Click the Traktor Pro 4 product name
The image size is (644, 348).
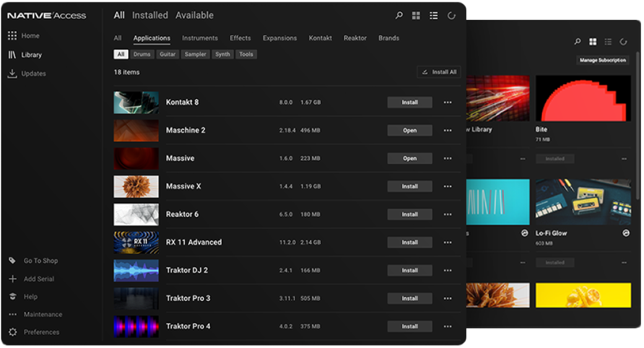188,326
